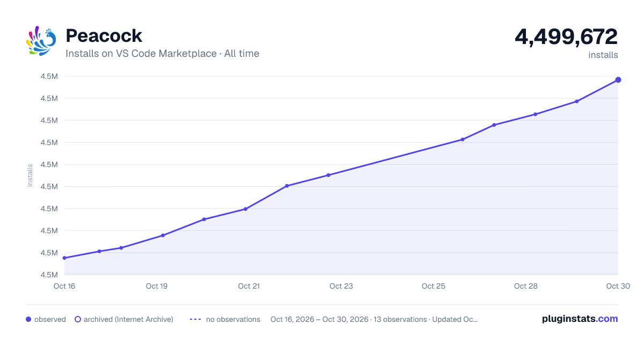Click the Oct 16 x-axis label

tap(64, 286)
